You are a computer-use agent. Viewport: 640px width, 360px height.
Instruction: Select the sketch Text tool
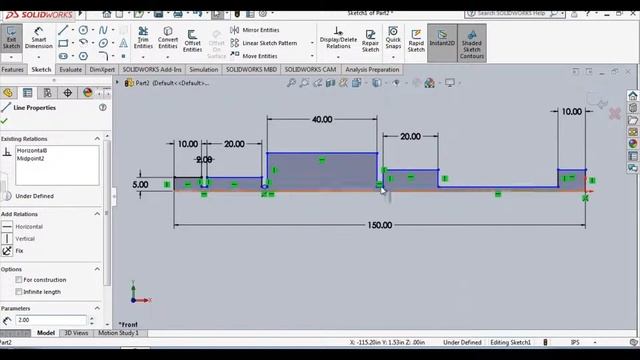tap(123, 43)
